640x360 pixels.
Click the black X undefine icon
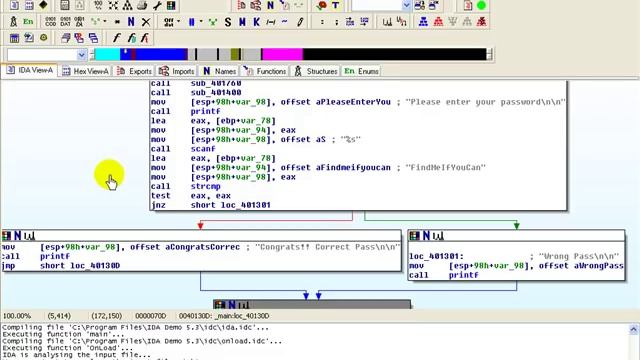(146, 22)
